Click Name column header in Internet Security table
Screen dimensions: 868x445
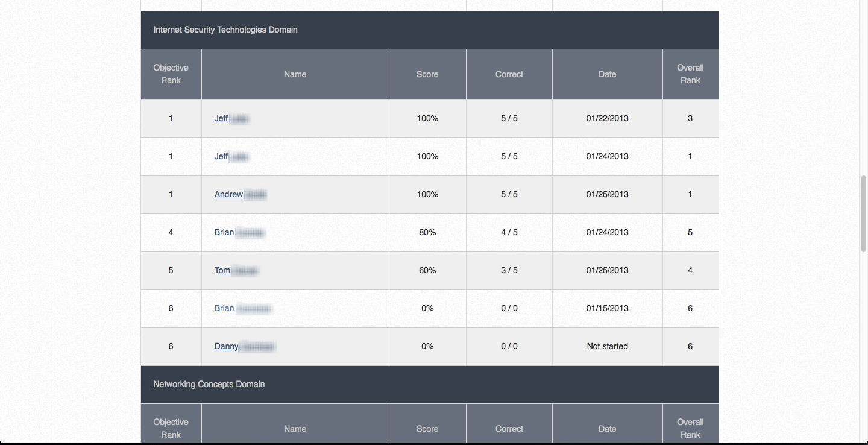click(295, 74)
